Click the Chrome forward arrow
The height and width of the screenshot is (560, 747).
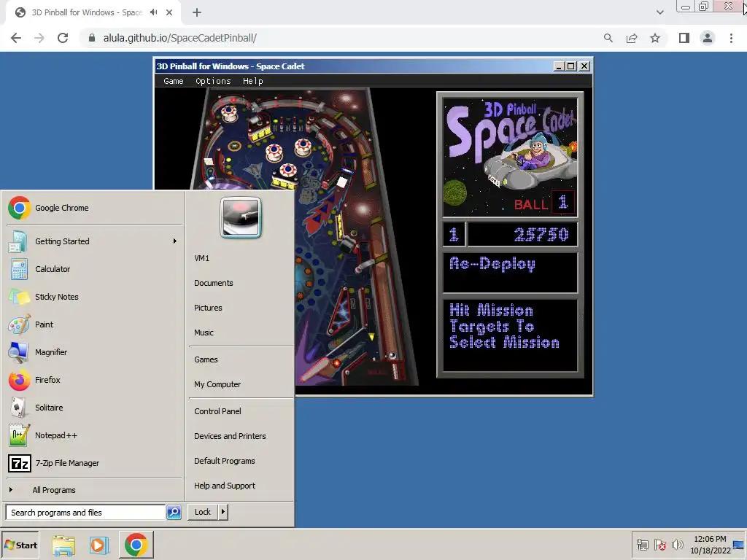[39, 38]
